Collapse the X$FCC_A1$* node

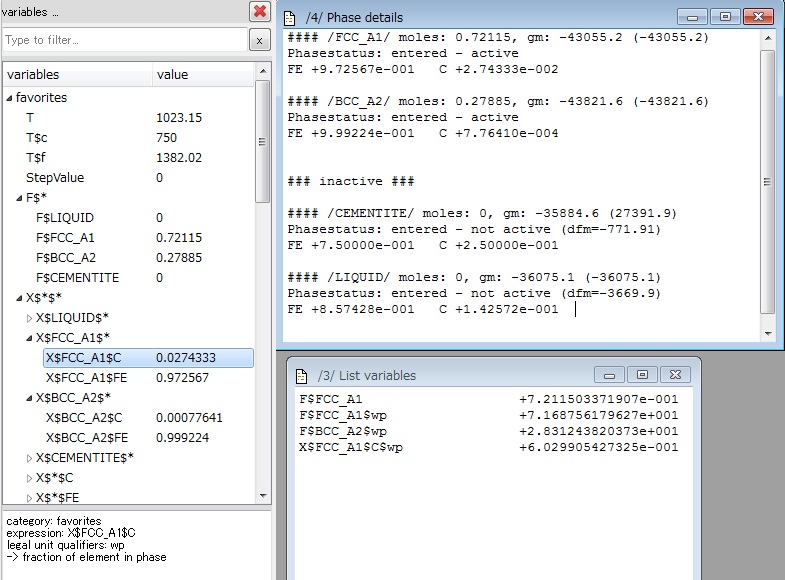(x=29, y=338)
